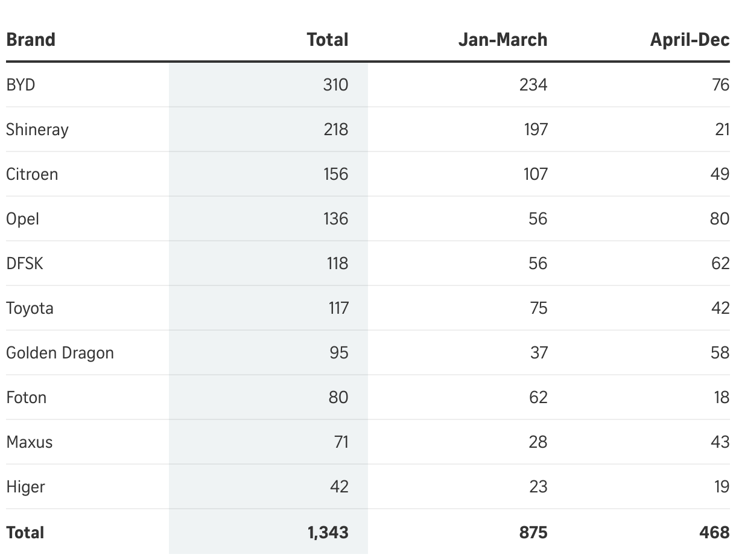
Task: Select the BYD brand cell
Action: [21, 84]
